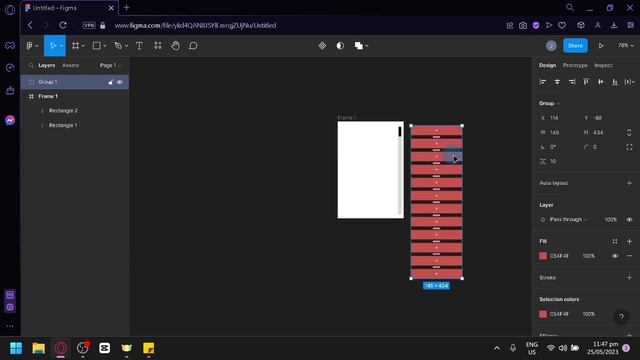
Task: Click the W width field
Action: (559, 133)
